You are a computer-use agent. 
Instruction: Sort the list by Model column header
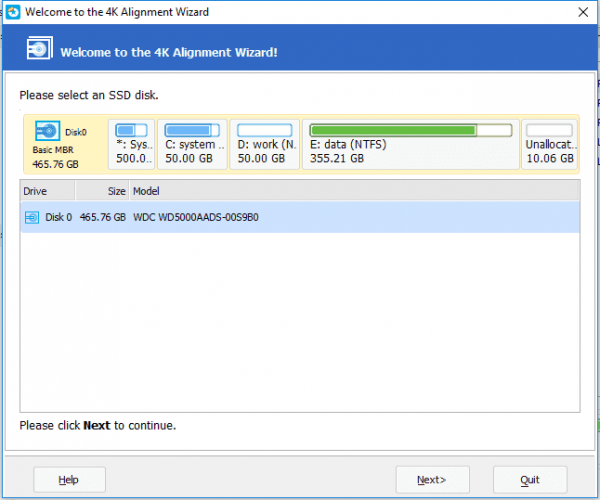click(147, 191)
